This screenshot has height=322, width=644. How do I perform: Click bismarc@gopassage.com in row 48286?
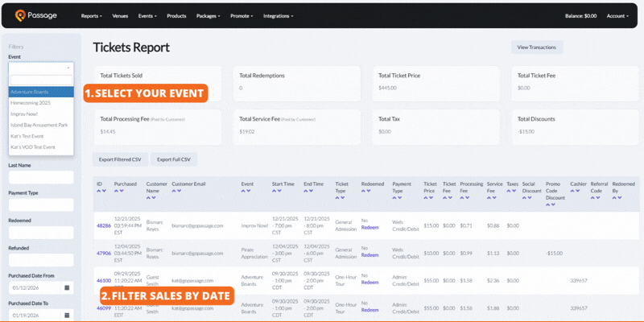pos(197,225)
